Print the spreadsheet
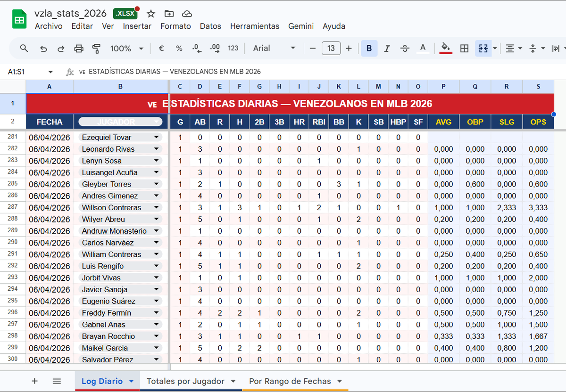This screenshot has height=392, width=566. point(79,48)
